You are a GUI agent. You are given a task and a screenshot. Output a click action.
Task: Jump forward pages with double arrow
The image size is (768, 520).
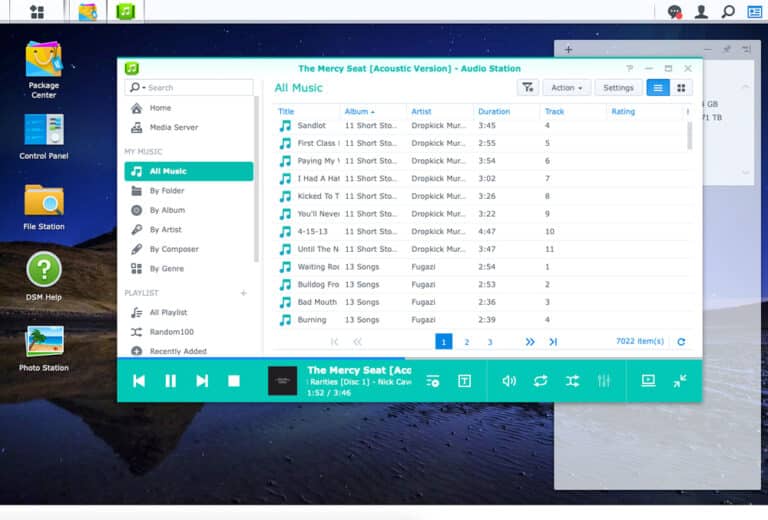530,342
